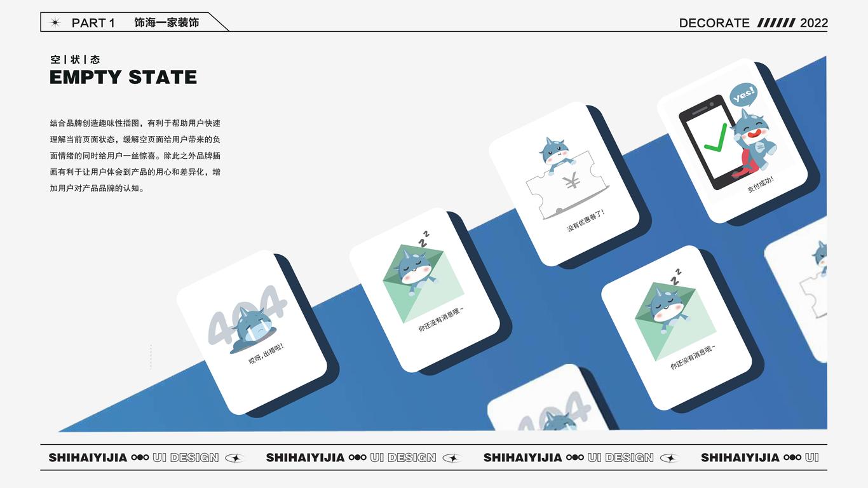This screenshot has width=868, height=488.
Task: Click the green checkmark on the phone
Action: (715, 138)
